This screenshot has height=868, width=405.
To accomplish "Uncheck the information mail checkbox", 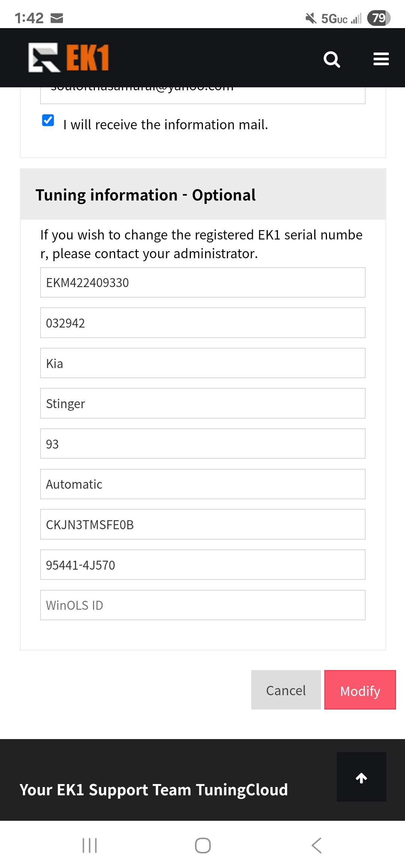I will coord(48,120).
